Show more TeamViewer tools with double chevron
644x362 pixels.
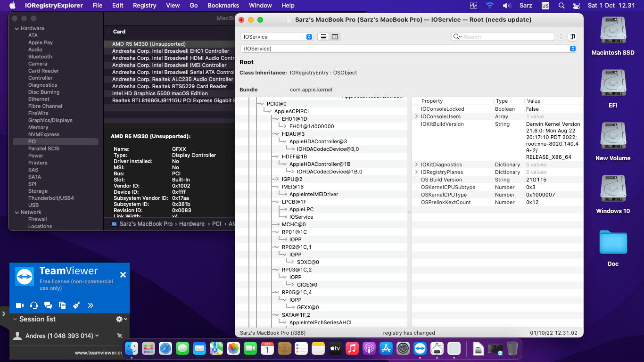point(91,305)
